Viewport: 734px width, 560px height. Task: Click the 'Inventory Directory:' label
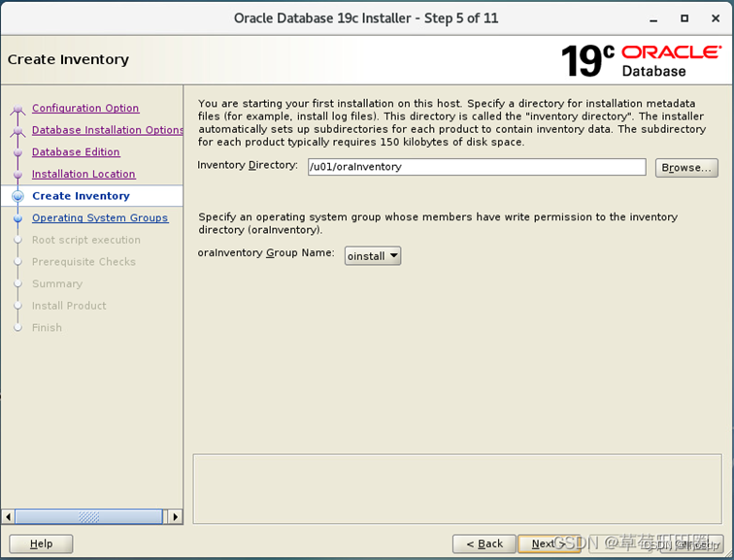coord(248,165)
